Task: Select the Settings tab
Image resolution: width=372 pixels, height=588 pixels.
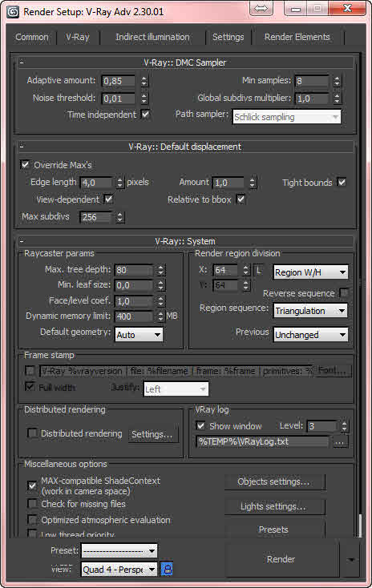Action: (228, 37)
